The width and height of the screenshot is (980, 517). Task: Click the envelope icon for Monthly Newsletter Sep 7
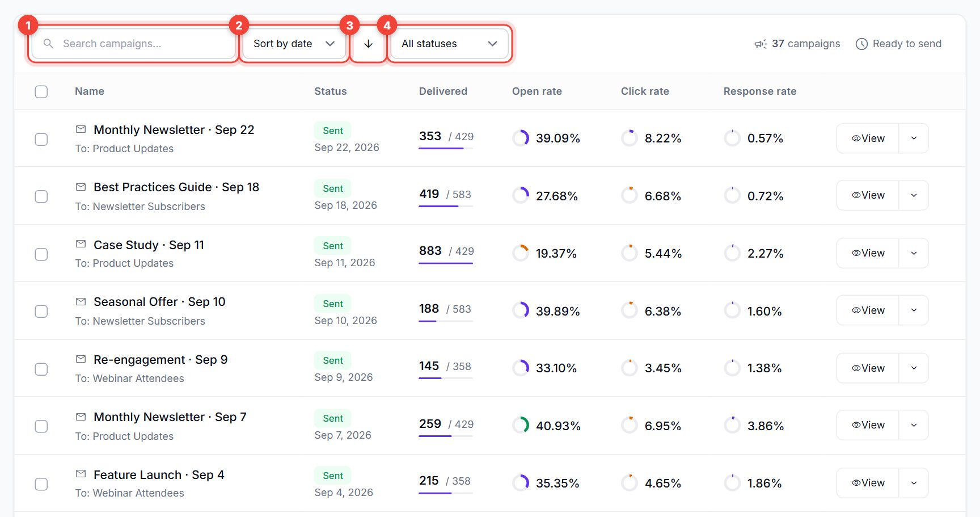(x=81, y=417)
